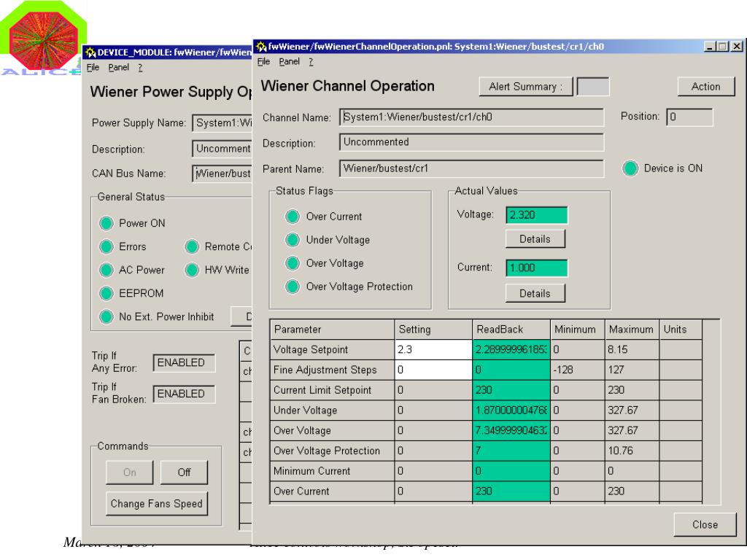Select the Minimum Current parameter row
747x560 pixels.
coord(332,471)
